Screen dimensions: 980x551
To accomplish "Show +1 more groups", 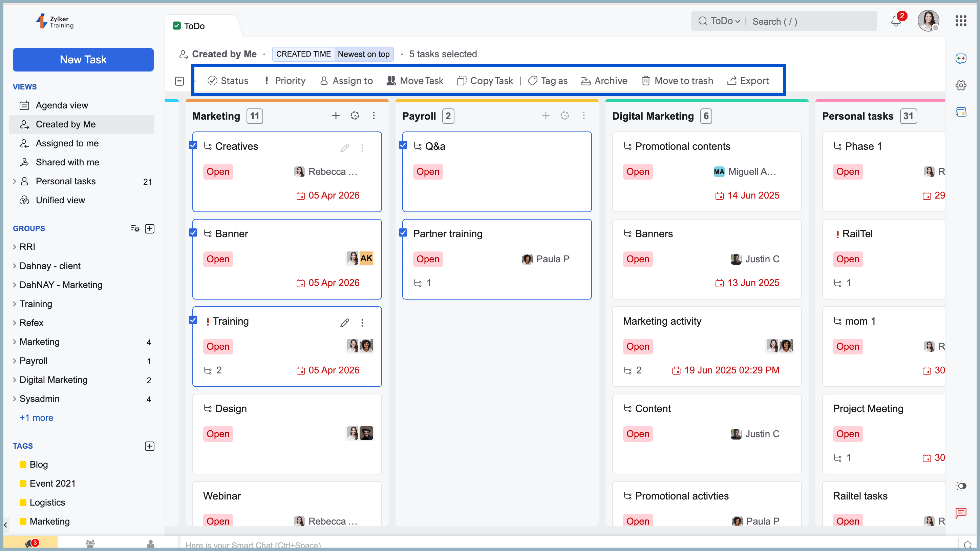I will (x=37, y=418).
